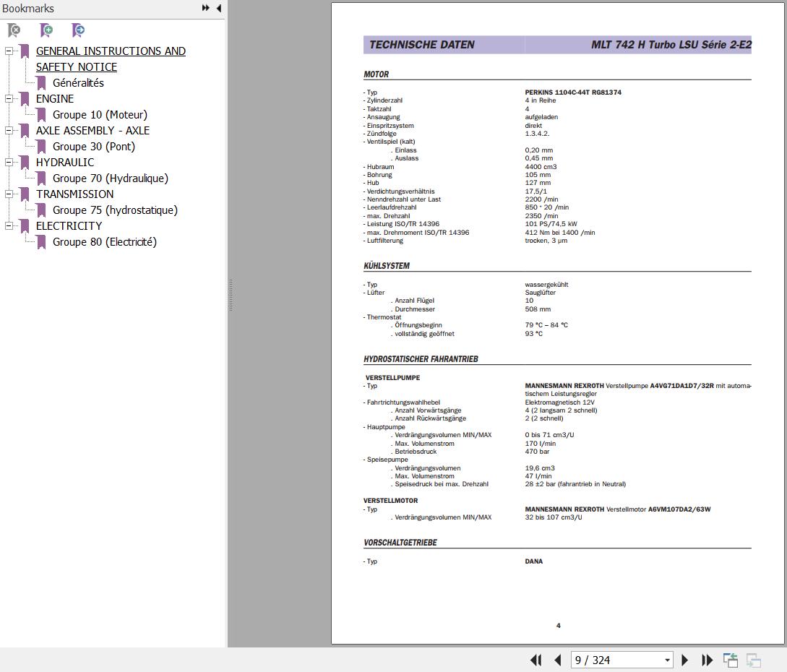
Task: Click bookmark icon beside Groupe 30 (Pont)
Action: click(42, 147)
